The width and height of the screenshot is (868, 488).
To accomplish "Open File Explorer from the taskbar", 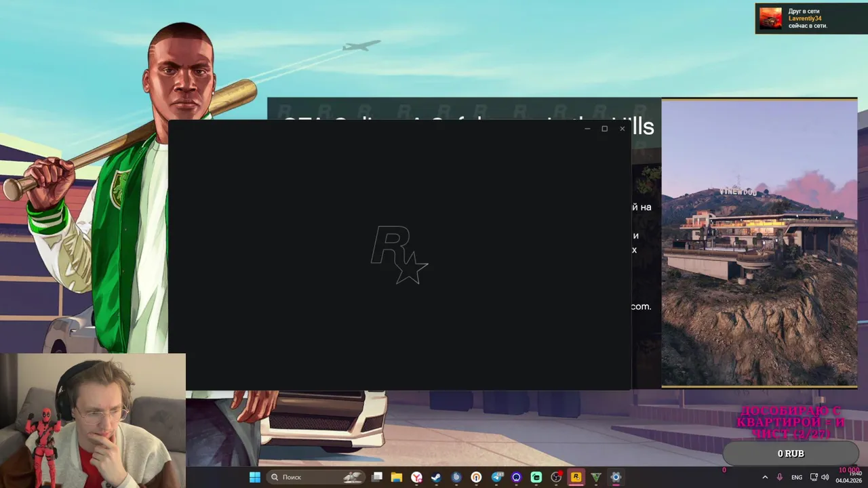I will click(397, 477).
